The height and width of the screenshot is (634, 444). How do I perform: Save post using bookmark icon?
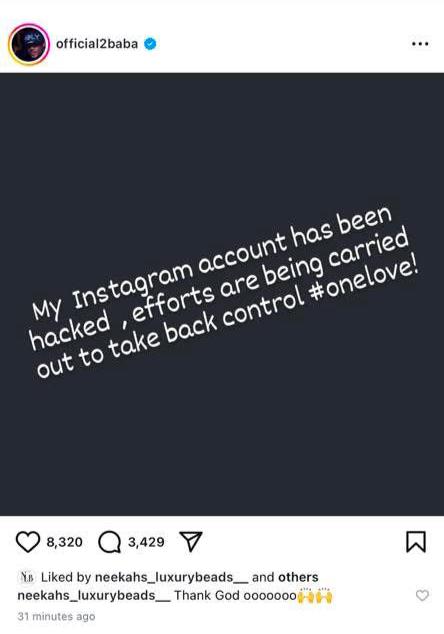pos(416,542)
